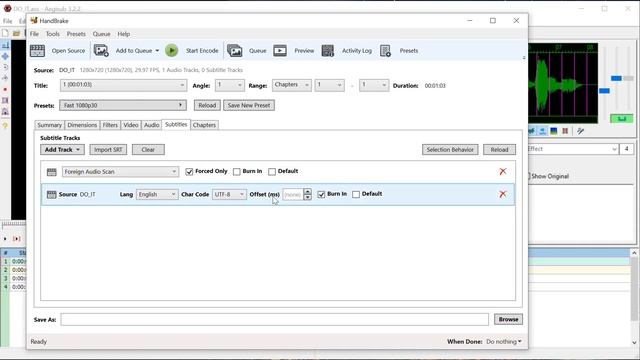Open the end chapter dropdown
The height and width of the screenshot is (360, 640).
374,85
